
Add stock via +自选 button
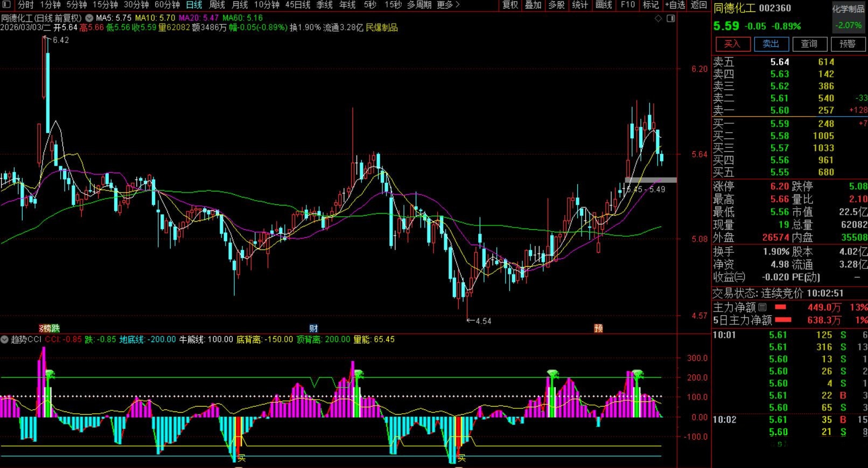click(x=675, y=5)
